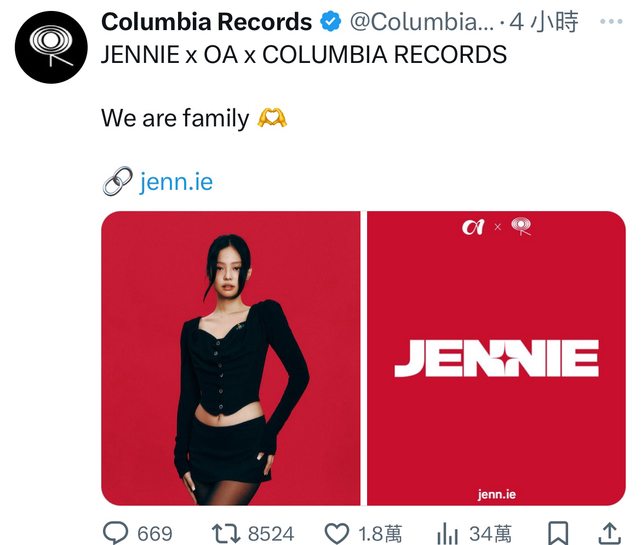Screen dimensions: 641x545
Task: Open the @Columbia... handle
Action: pyautogui.click(x=421, y=22)
